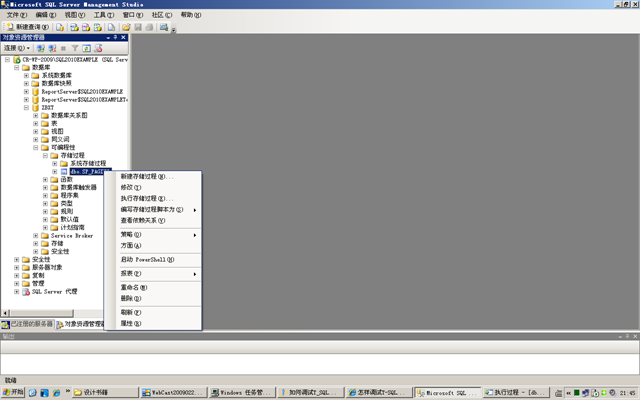This screenshot has width=640, height=400.
Task: Click the last red icon in Object Explorer toolbar
Action: point(98,48)
